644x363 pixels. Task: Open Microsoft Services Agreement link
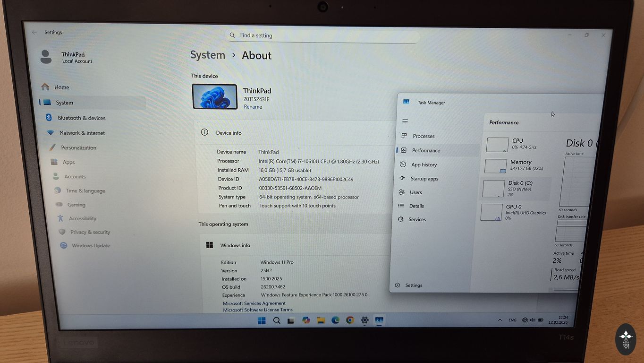pos(254,303)
